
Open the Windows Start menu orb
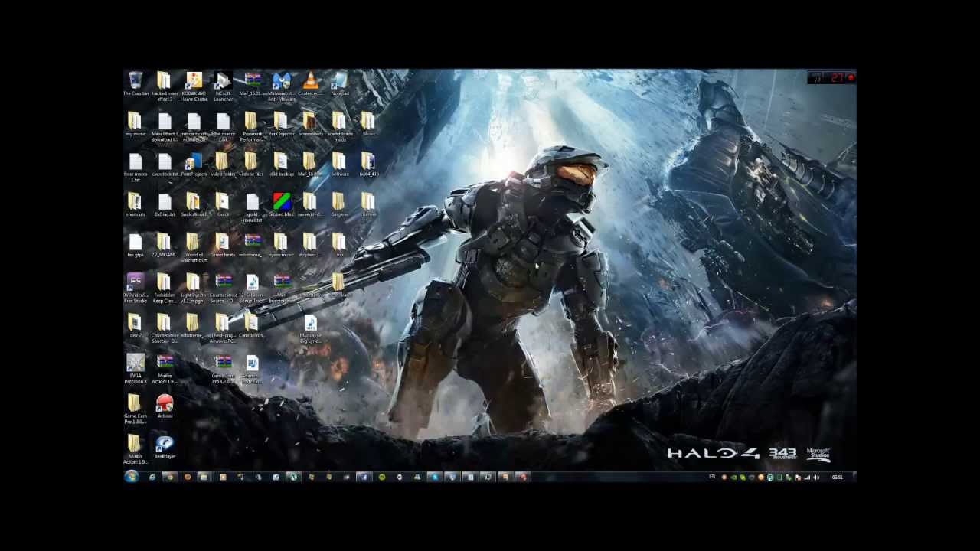click(132, 477)
